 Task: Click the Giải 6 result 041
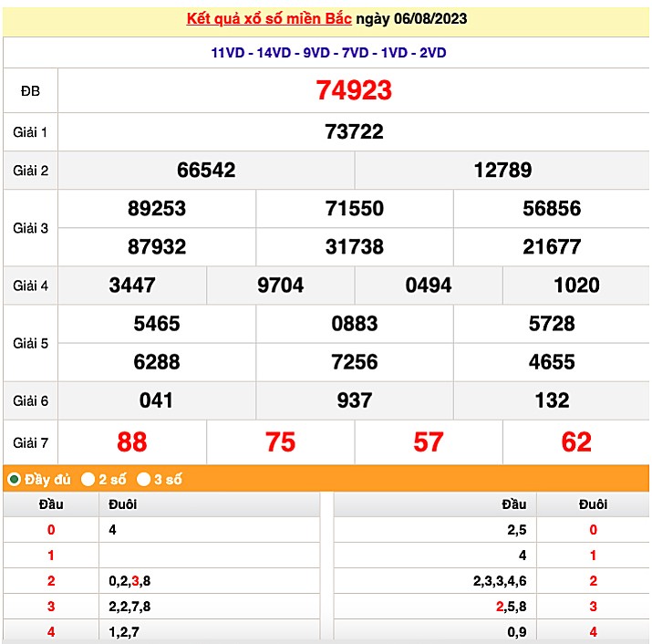(157, 400)
